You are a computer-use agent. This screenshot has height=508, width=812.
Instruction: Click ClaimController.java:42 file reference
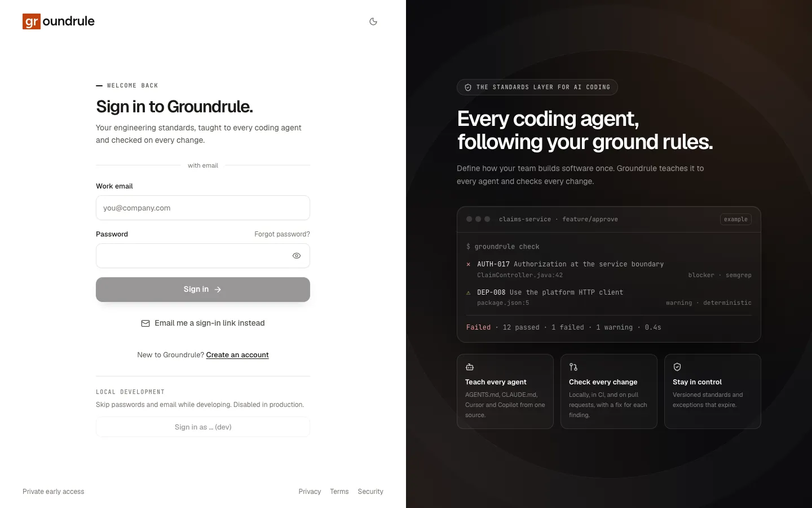pyautogui.click(x=520, y=275)
